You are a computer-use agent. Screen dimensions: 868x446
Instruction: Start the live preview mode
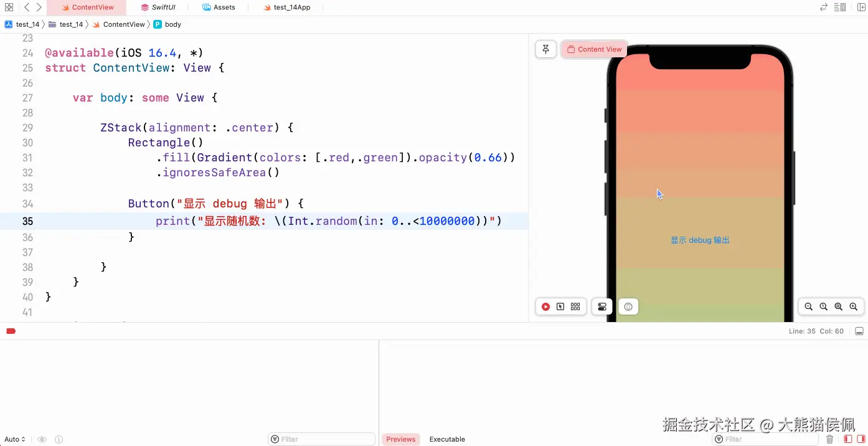tap(545, 306)
